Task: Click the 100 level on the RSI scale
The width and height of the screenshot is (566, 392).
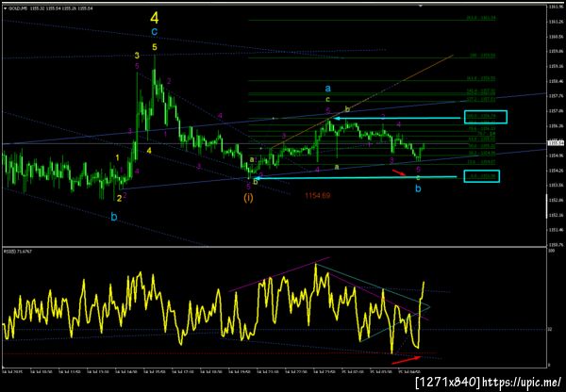Action: (550, 250)
